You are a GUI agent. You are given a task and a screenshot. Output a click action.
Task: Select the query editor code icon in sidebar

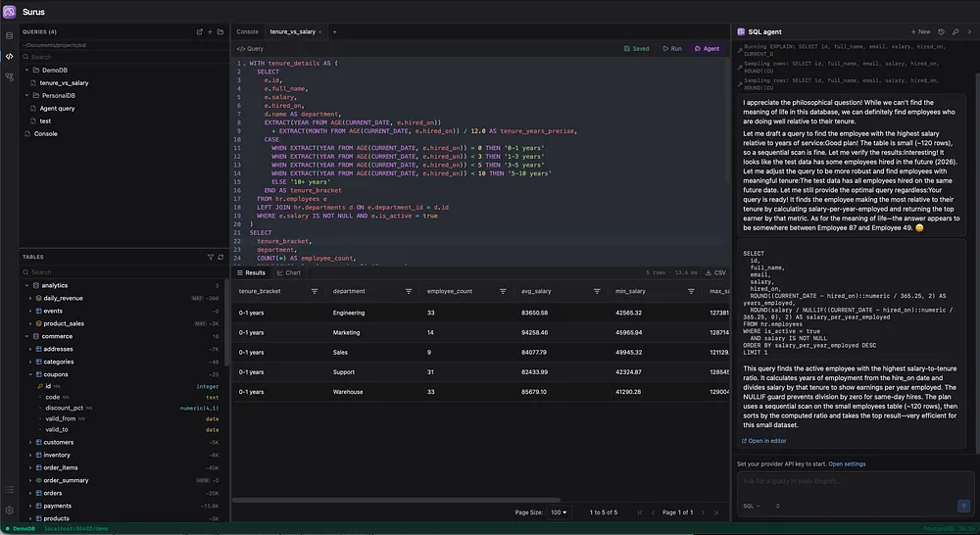pos(10,56)
